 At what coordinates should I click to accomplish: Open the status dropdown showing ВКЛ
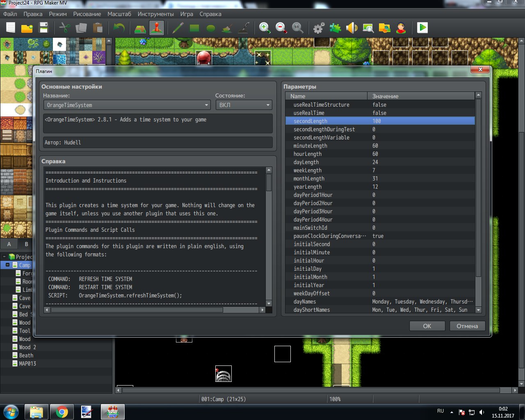[244, 105]
